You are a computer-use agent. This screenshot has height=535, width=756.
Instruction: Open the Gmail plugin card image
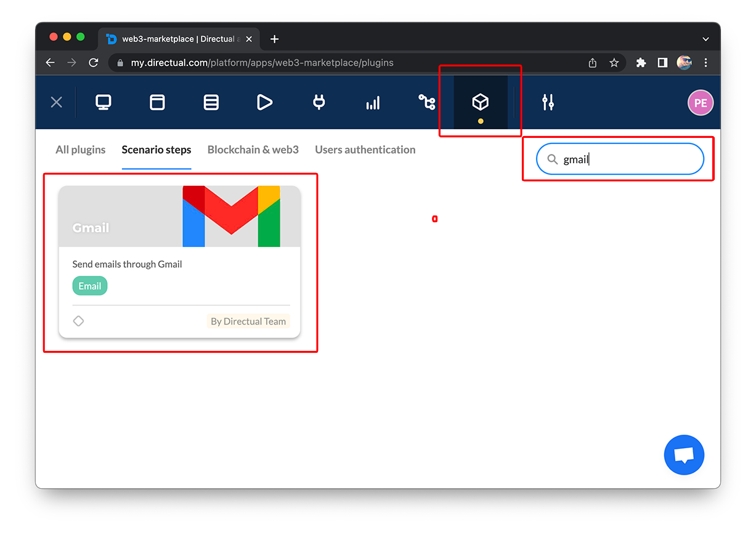click(179, 216)
